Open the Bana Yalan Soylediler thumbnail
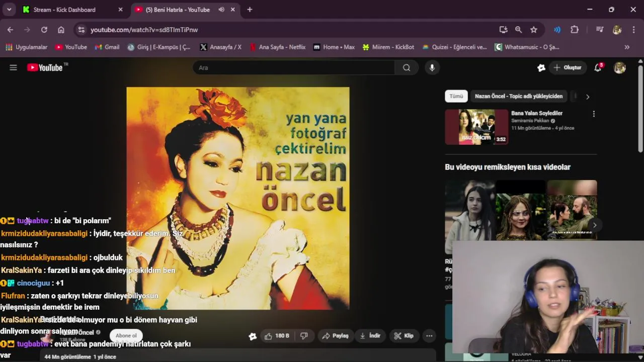 click(476, 127)
